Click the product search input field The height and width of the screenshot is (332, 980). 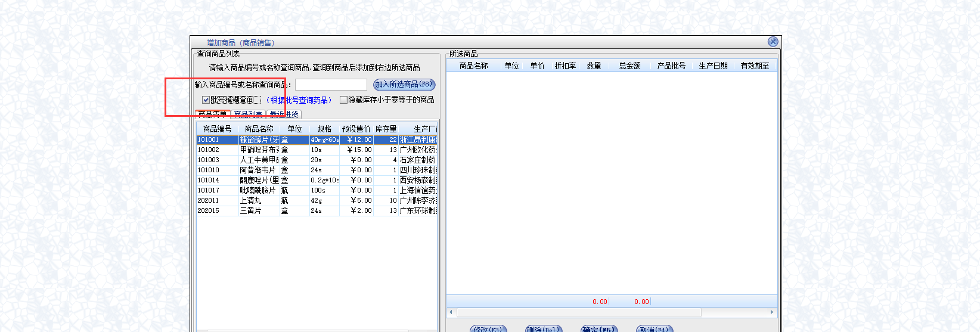point(331,85)
